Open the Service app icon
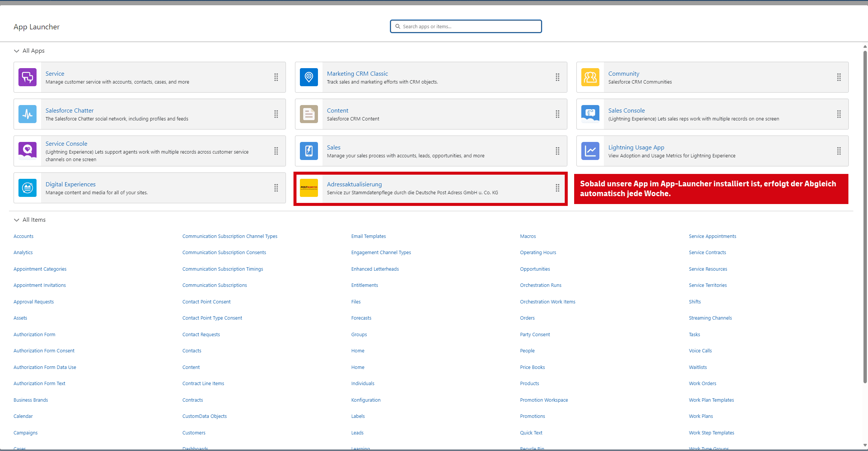This screenshot has height=451, width=868. click(x=28, y=77)
